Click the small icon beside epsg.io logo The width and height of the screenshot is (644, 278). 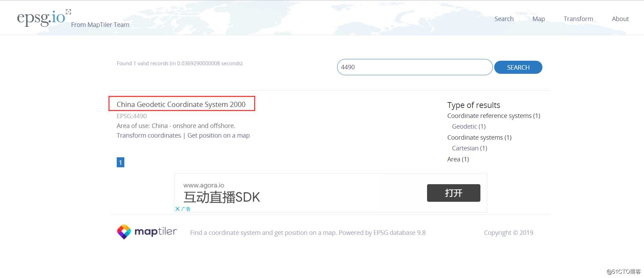pos(69,12)
